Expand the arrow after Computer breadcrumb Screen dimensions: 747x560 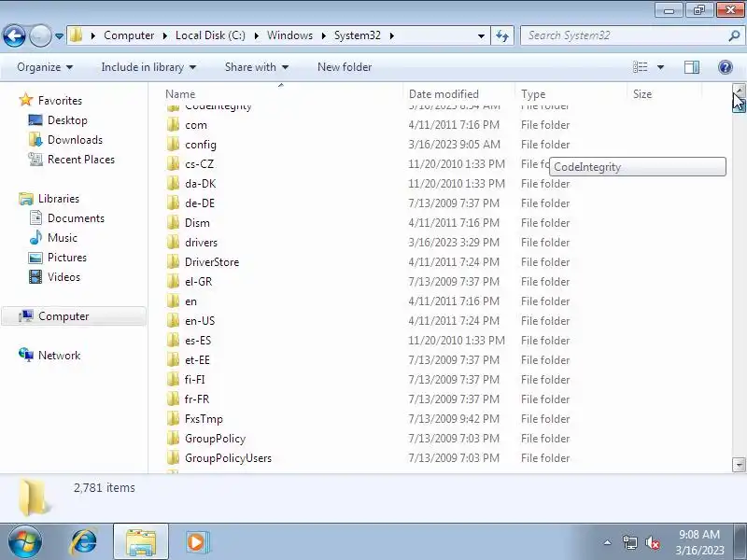[165, 35]
